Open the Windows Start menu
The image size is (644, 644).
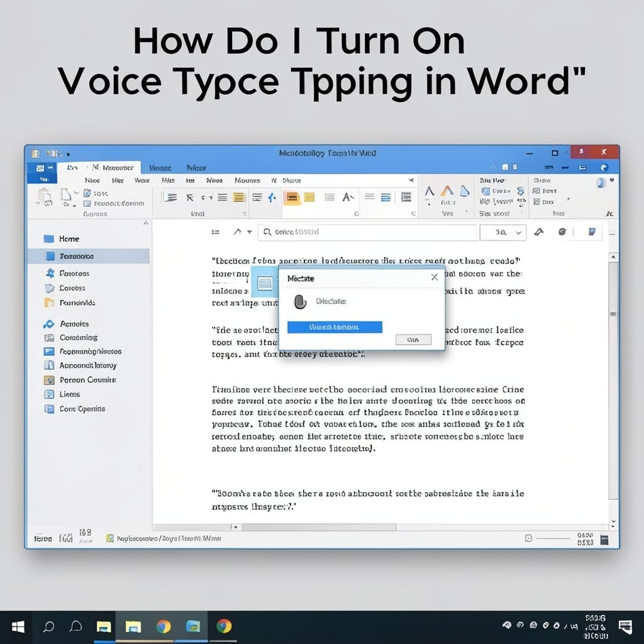(18, 627)
